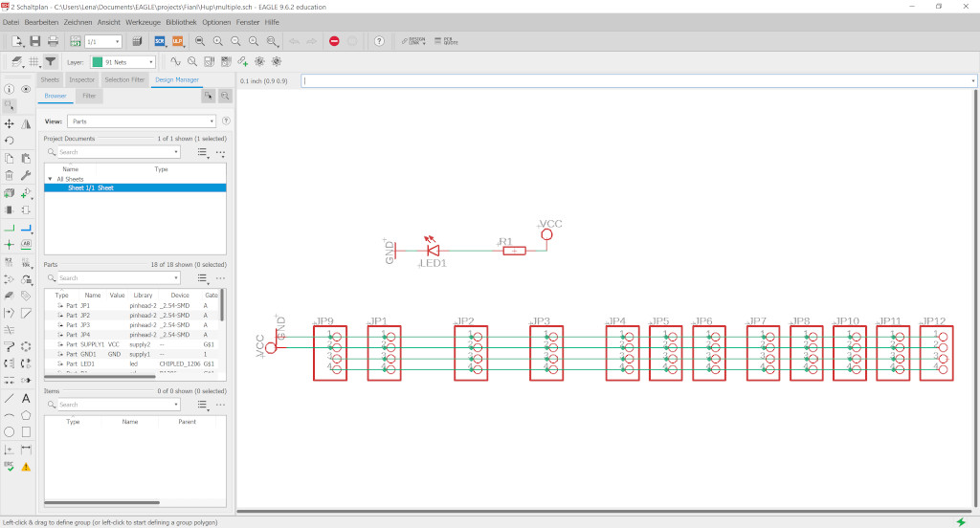Screen dimensions: 980x528
Task: Click the command line input field
Action: [635, 80]
